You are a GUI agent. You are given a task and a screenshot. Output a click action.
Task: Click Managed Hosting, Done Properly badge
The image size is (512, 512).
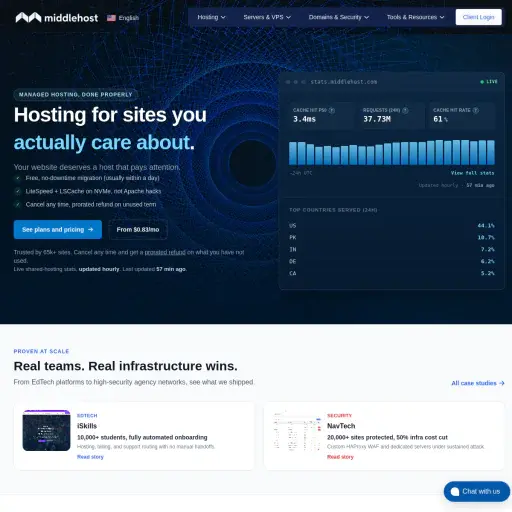76,95
